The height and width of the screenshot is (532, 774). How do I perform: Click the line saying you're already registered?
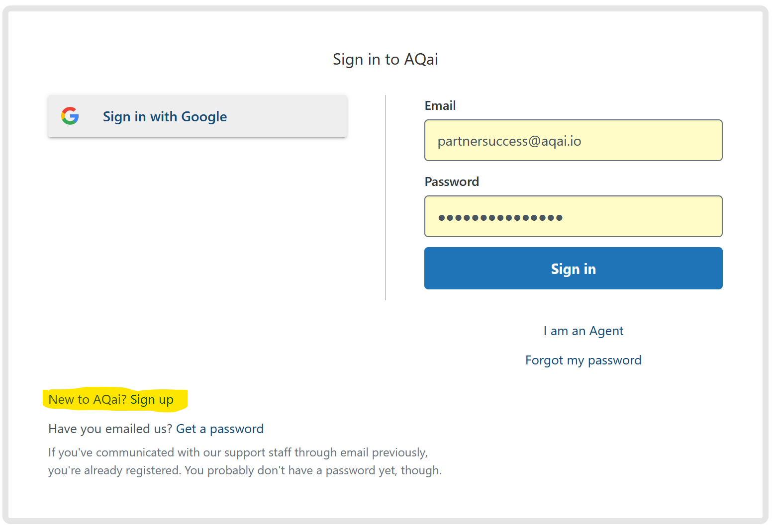click(245, 470)
